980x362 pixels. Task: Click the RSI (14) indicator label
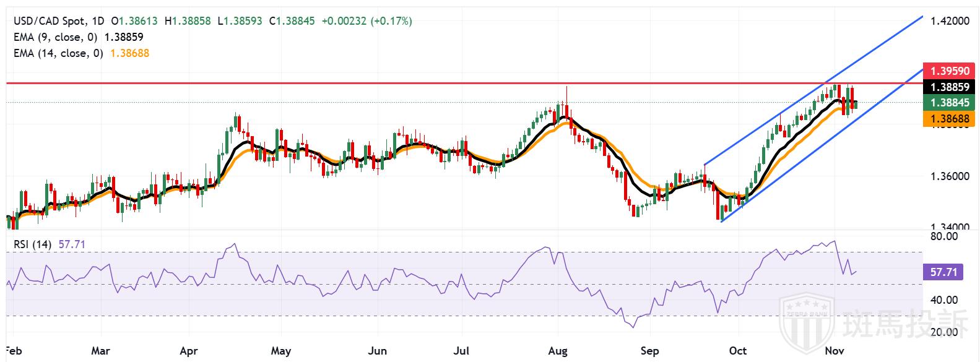tap(33, 244)
